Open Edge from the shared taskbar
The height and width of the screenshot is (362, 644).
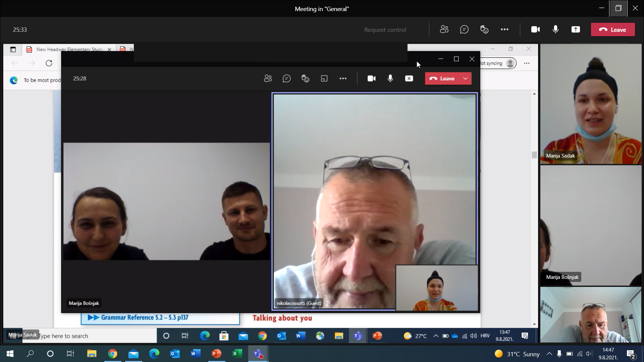(205, 336)
